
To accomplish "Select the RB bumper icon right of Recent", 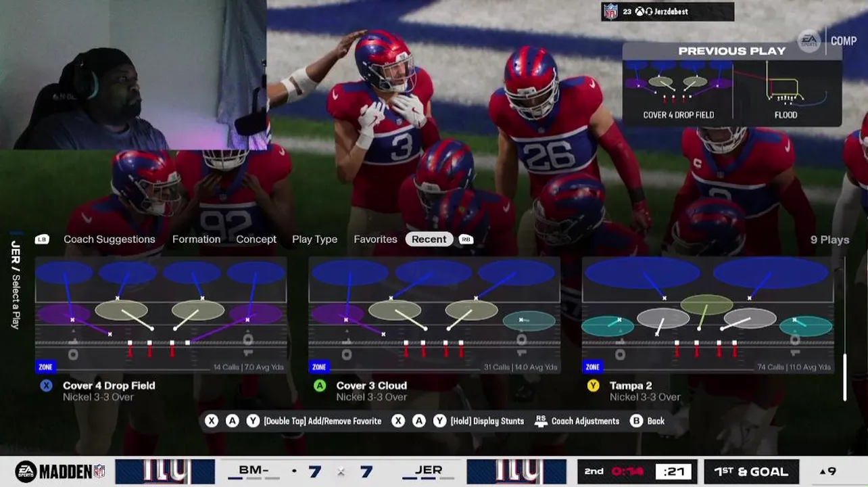I will pos(466,239).
